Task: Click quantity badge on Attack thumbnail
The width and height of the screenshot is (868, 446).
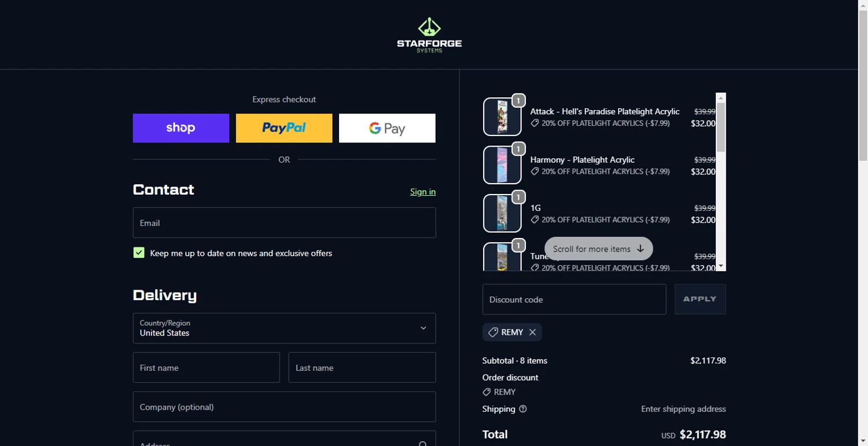Action: (518, 101)
